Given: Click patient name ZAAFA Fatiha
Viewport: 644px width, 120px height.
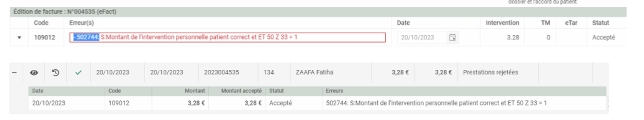Looking at the screenshot, I should click(314, 72).
